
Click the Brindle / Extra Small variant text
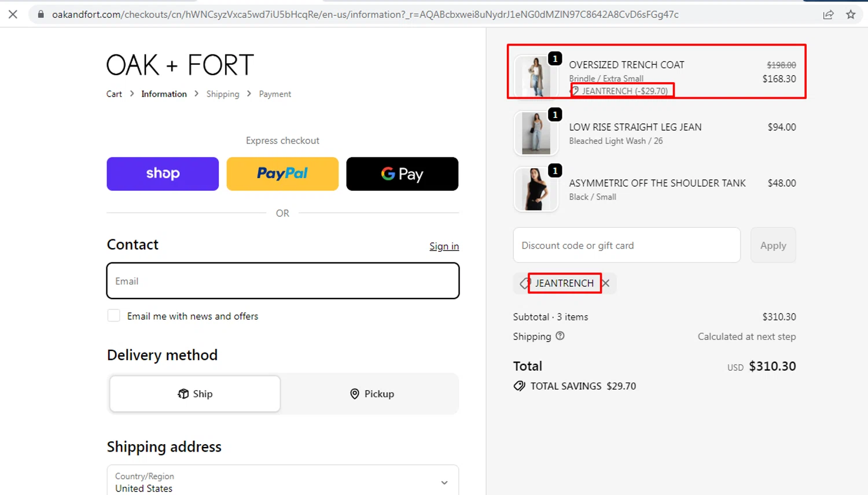(x=606, y=79)
